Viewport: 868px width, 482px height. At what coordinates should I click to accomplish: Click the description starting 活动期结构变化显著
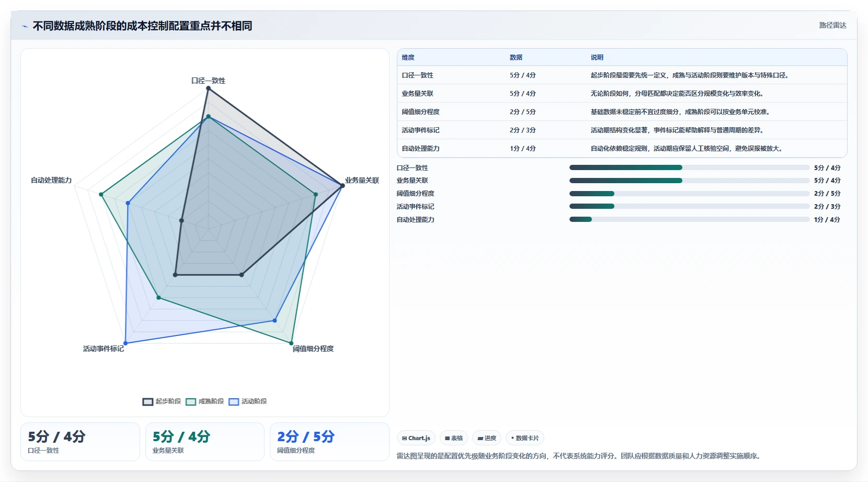point(678,130)
